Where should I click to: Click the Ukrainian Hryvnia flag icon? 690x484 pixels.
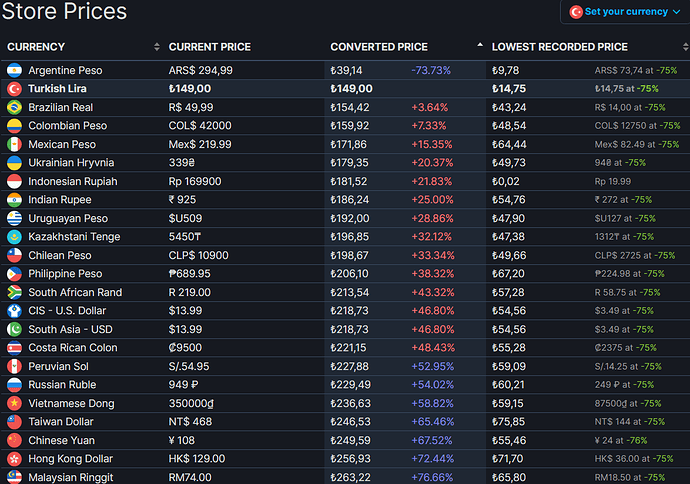click(x=15, y=163)
